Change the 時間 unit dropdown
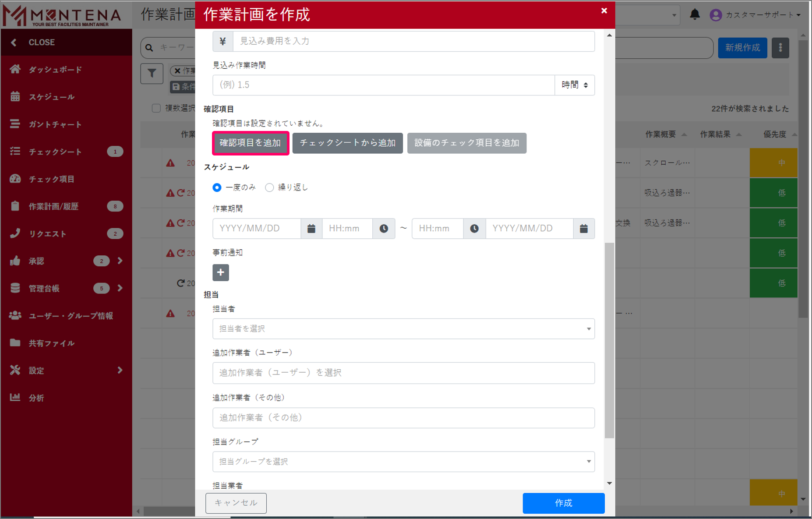The width and height of the screenshot is (812, 519). tap(574, 85)
